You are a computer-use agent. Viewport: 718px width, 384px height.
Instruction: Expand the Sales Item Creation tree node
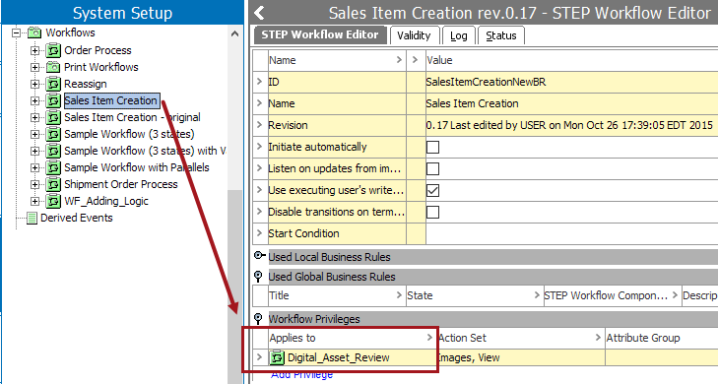click(35, 101)
